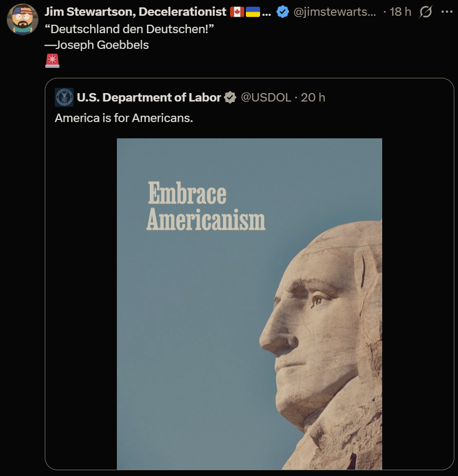The height and width of the screenshot is (476, 458).
Task: Click the U.S. Department of Labor seal avatar
Action: [x=64, y=97]
